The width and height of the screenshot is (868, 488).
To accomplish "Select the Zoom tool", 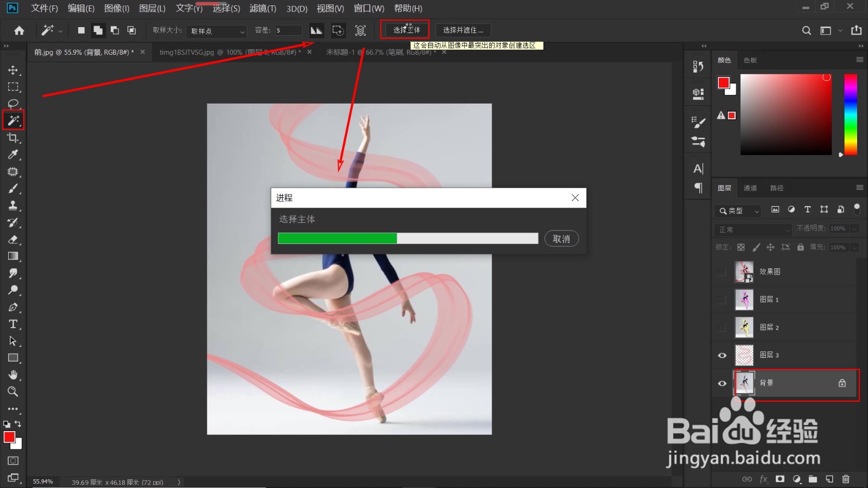I will [x=13, y=391].
